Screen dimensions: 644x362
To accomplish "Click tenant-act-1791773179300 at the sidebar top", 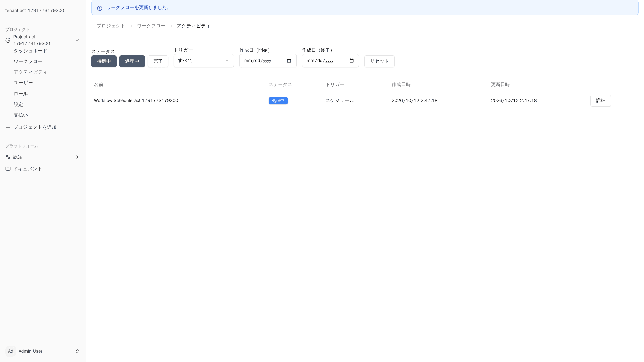I will pyautogui.click(x=35, y=11).
